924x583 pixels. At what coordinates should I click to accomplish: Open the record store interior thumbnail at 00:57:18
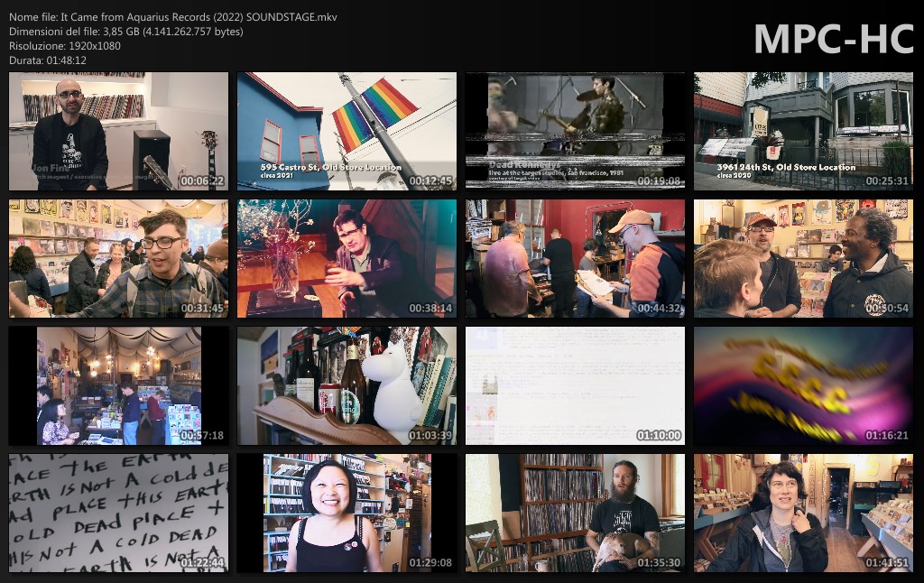pyautogui.click(x=118, y=385)
